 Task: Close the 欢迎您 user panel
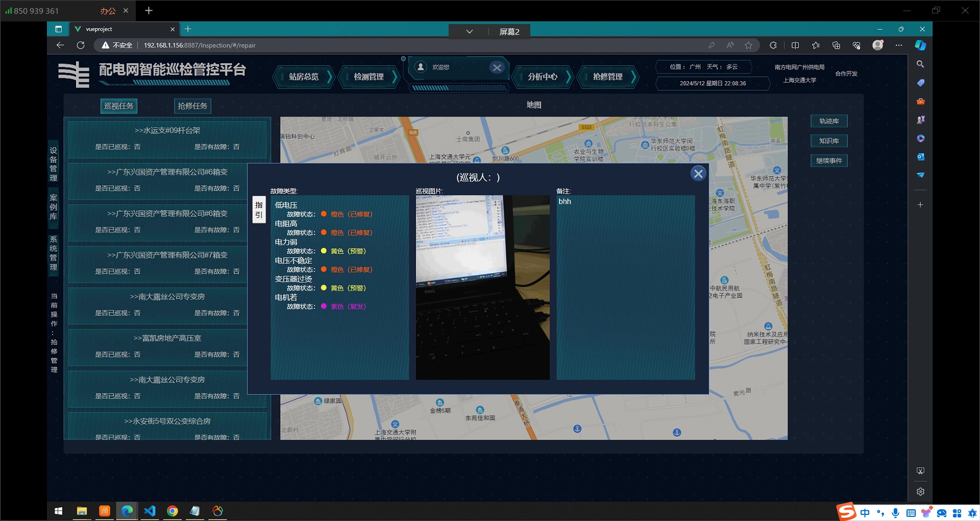tap(497, 67)
